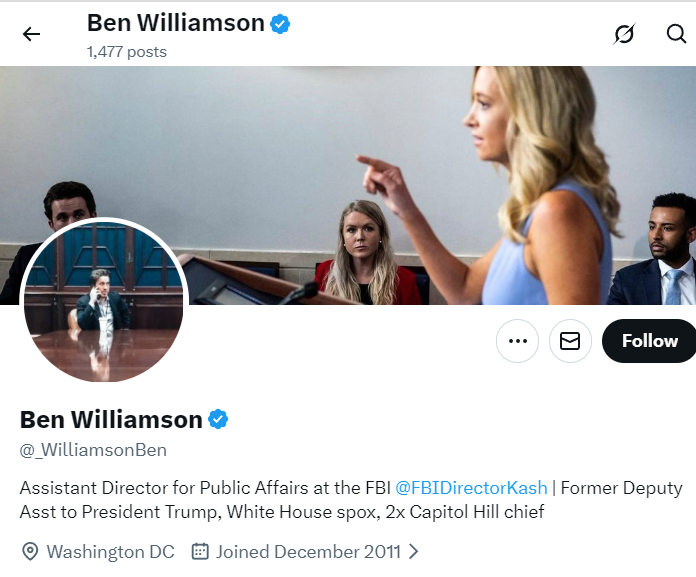Go back using the left arrow
This screenshot has height=577, width=696.
[x=31, y=34]
